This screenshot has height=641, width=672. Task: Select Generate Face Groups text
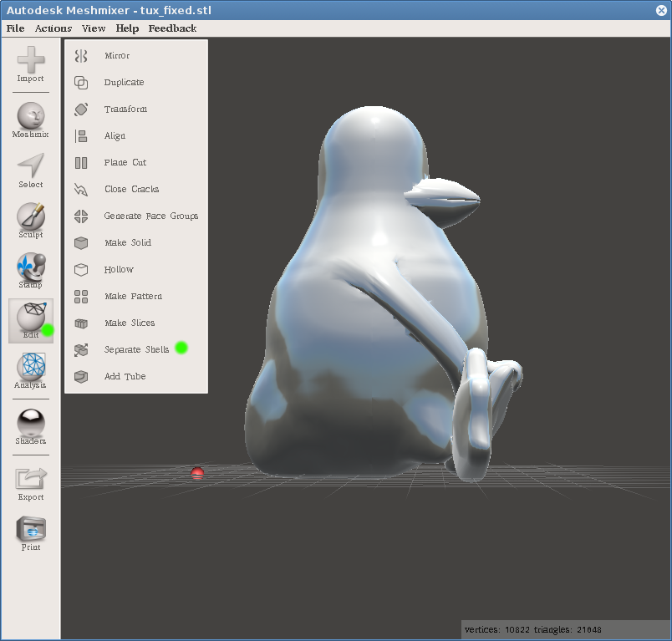click(x=151, y=216)
